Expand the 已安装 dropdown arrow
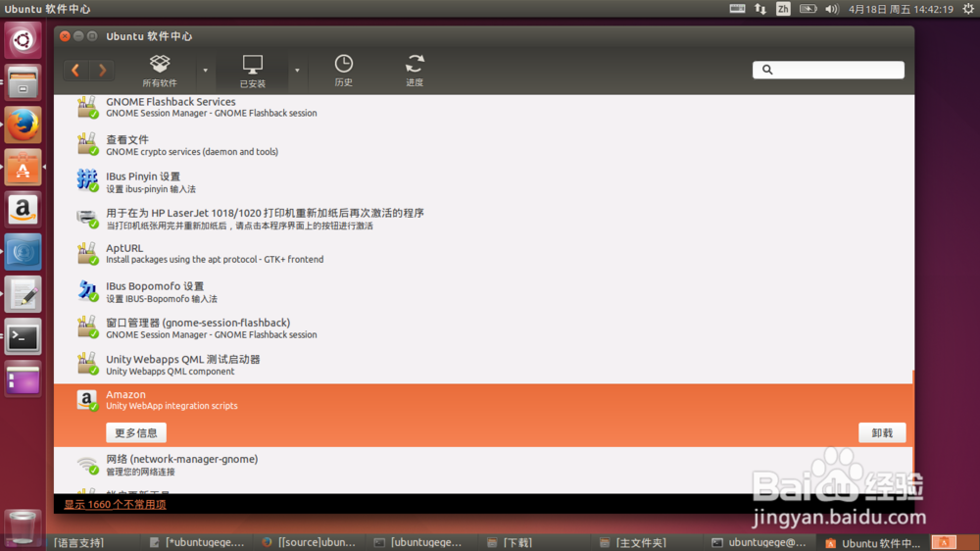The width and height of the screenshot is (980, 551). tap(297, 71)
